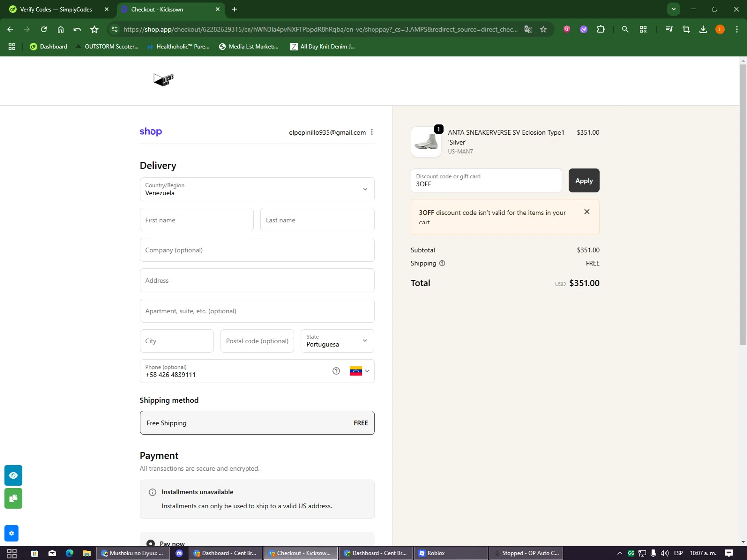Screen dimensions: 747x560
Task: Click the Address field
Action: click(257, 280)
